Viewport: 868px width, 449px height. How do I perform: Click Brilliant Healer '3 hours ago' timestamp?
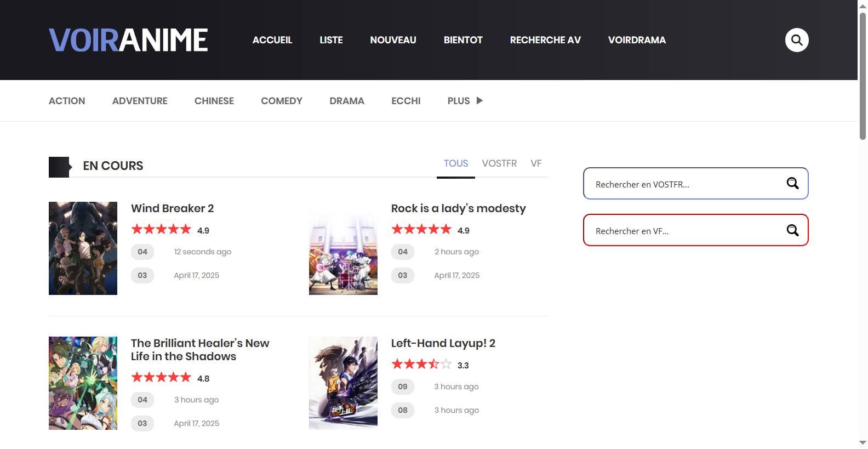tap(196, 400)
